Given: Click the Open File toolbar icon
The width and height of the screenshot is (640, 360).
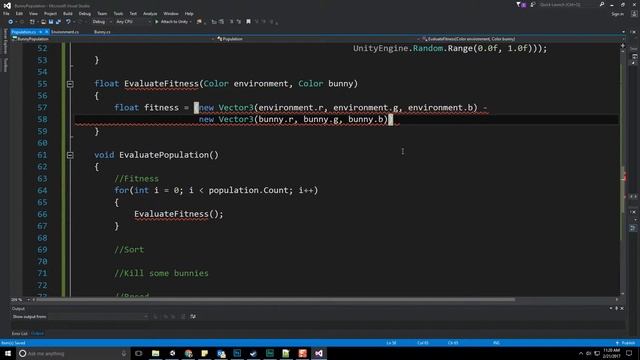Looking at the screenshot, I should point(43,22).
